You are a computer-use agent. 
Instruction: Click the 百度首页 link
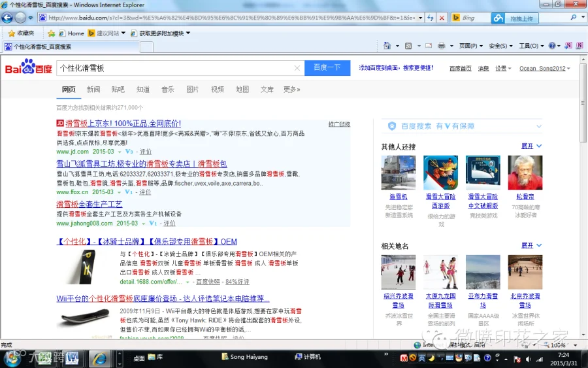[x=460, y=68]
